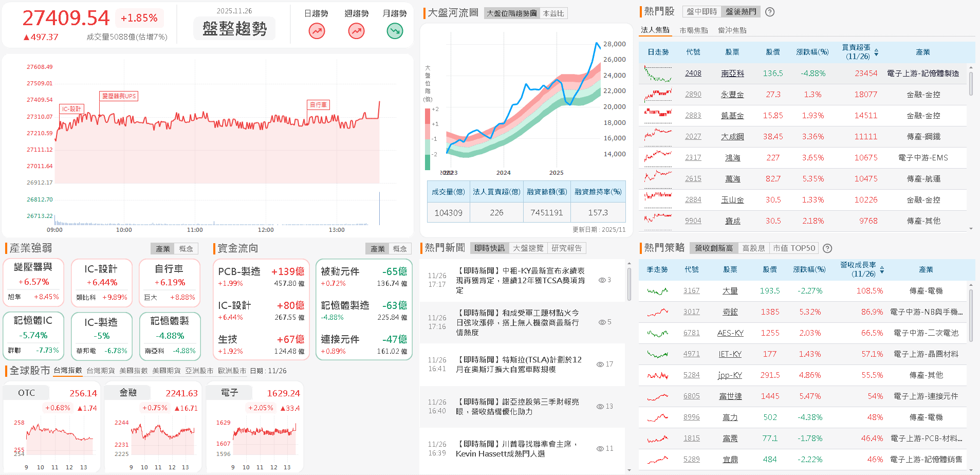Viewport: 980px width, 475px height.
Task: Open the help icon beside 市值TOP50
Action: pos(827,248)
